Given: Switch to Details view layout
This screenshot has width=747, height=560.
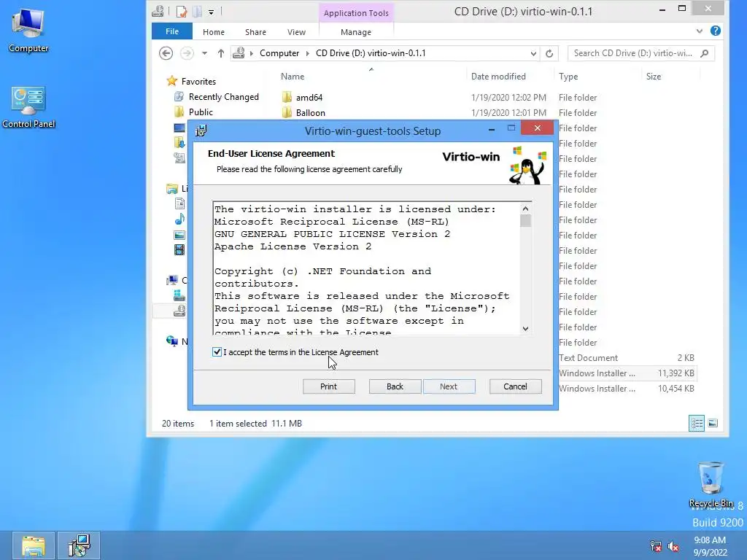Looking at the screenshot, I should point(697,424).
